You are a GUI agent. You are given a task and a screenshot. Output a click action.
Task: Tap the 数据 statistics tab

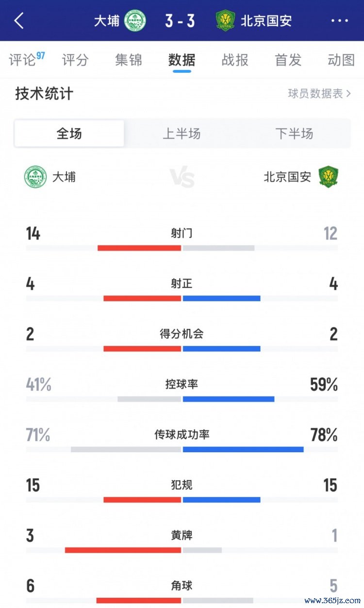tap(182, 60)
